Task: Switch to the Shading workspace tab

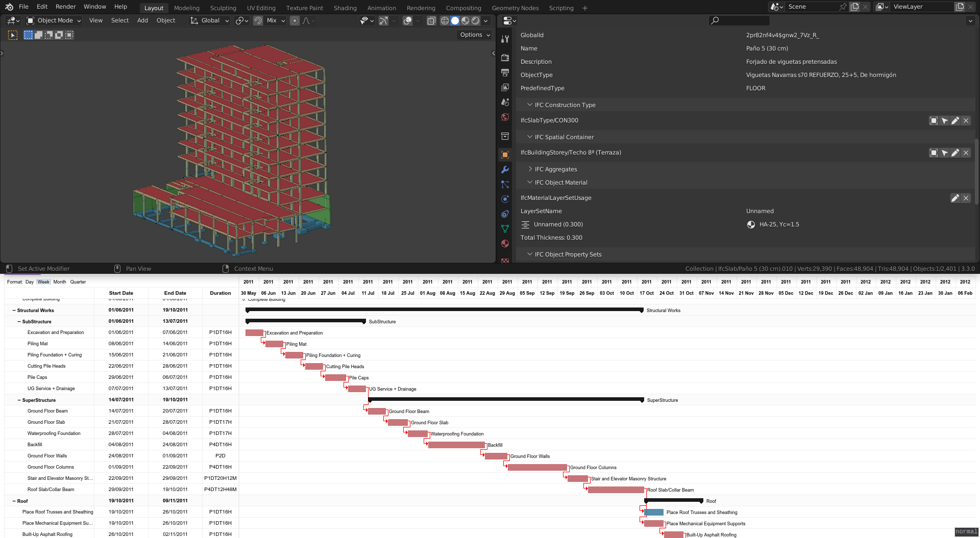Action: 345,8
